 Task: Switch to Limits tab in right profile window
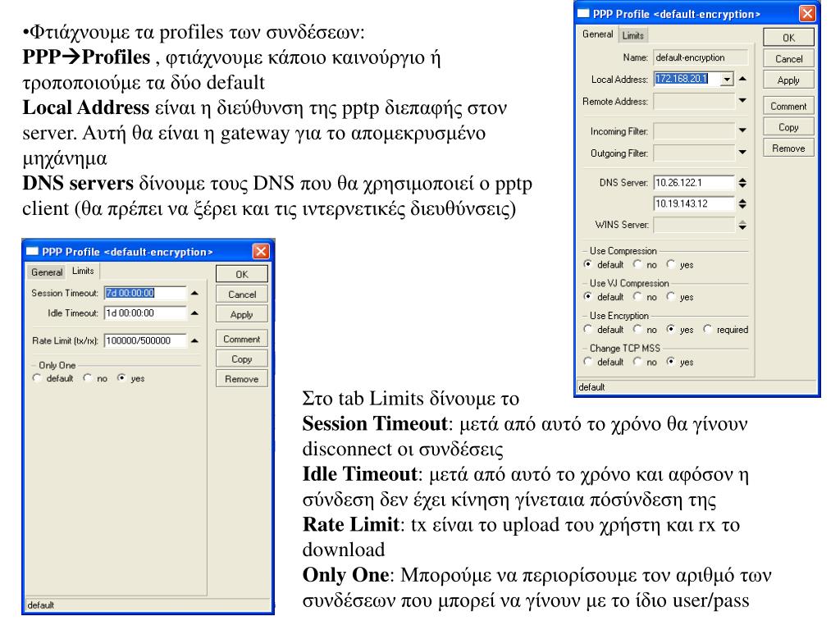click(x=632, y=35)
